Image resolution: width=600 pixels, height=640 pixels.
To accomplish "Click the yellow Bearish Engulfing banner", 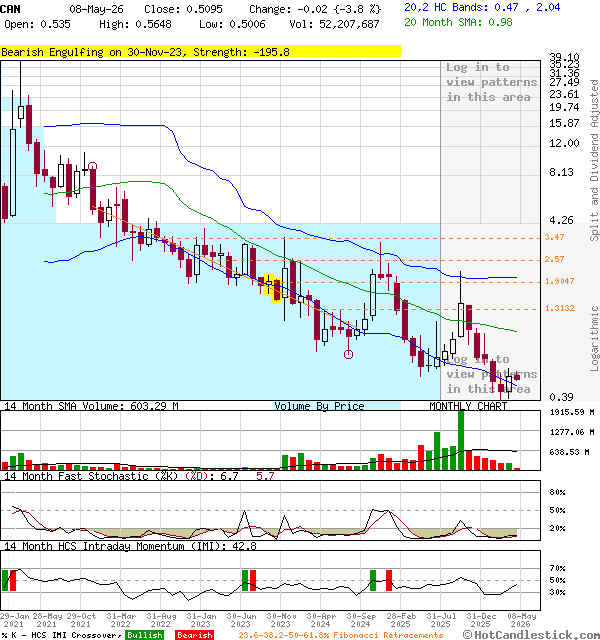I will pos(200,52).
